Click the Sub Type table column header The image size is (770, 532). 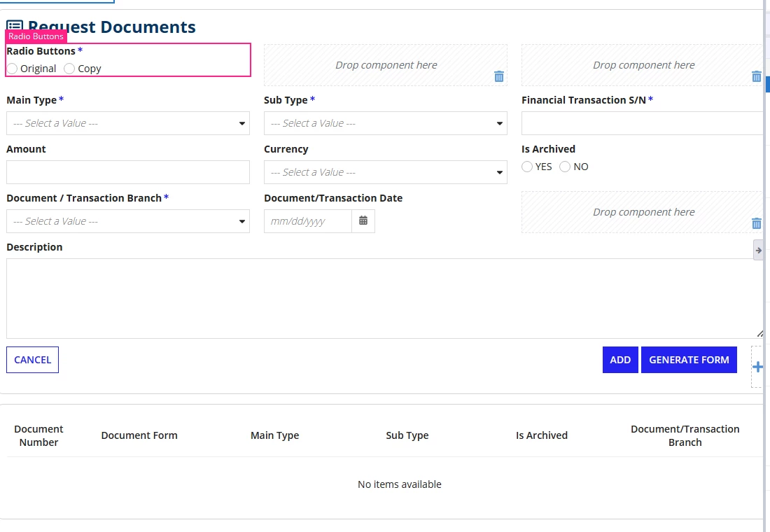coord(407,435)
